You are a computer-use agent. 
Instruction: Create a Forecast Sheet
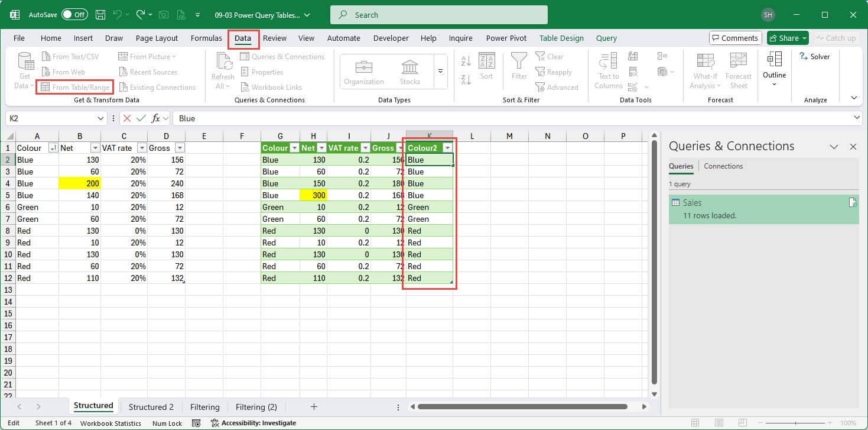pyautogui.click(x=738, y=70)
